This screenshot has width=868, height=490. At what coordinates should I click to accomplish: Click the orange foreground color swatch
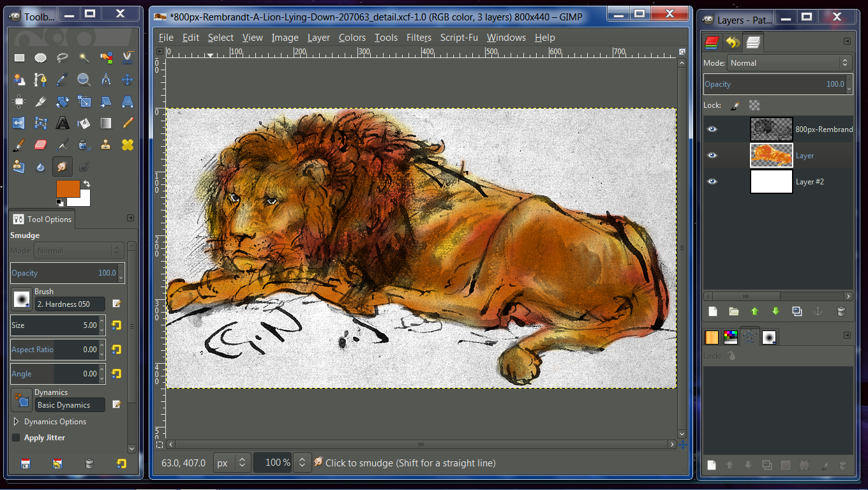pos(68,189)
